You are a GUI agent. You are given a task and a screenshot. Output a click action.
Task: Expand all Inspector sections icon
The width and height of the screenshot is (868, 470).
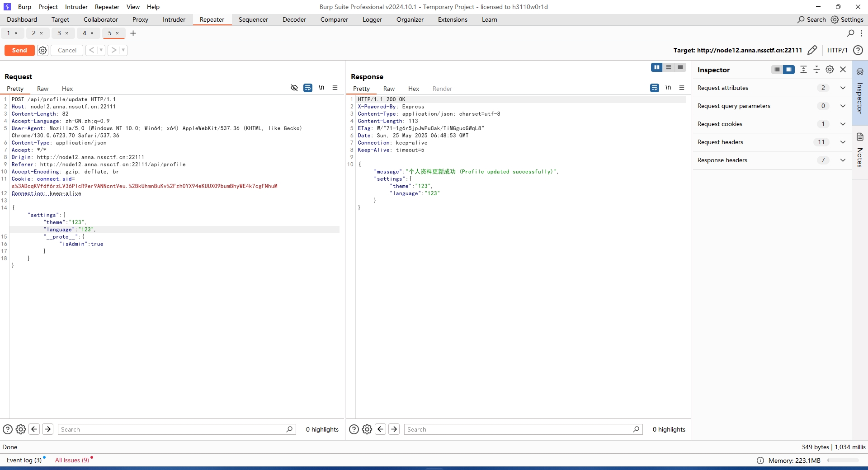[803, 70]
